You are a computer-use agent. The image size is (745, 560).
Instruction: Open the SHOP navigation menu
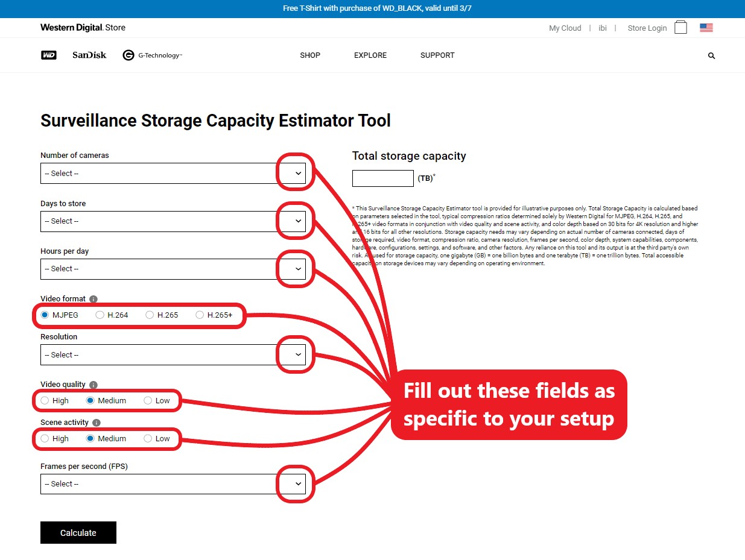pyautogui.click(x=310, y=55)
